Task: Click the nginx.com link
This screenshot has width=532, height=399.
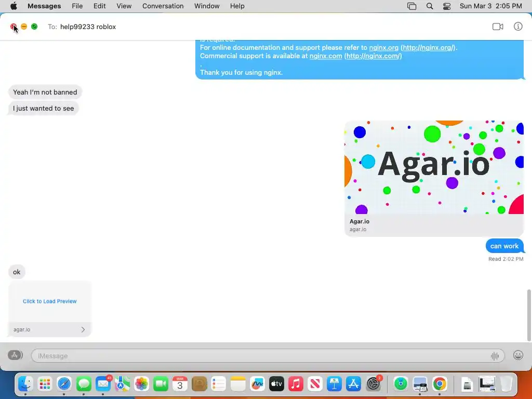Action: [326, 56]
